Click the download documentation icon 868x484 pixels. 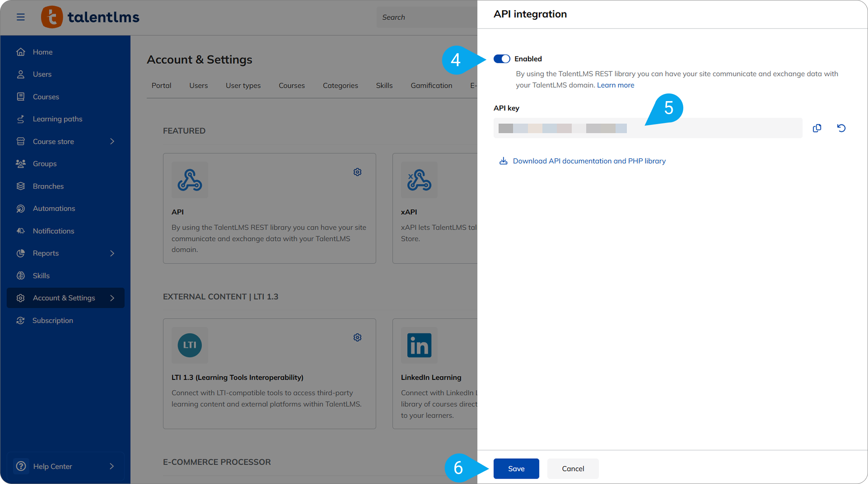503,161
